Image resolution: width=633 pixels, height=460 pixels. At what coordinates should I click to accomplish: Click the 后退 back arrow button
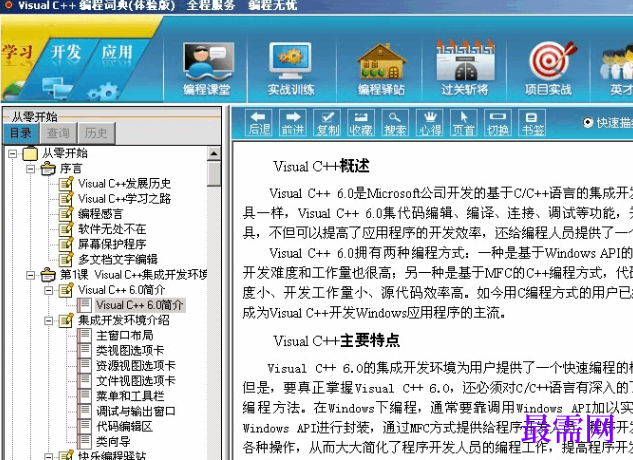259,123
